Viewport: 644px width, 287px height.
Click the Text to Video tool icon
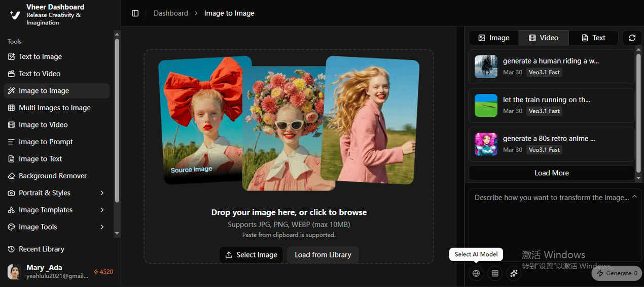(x=11, y=74)
